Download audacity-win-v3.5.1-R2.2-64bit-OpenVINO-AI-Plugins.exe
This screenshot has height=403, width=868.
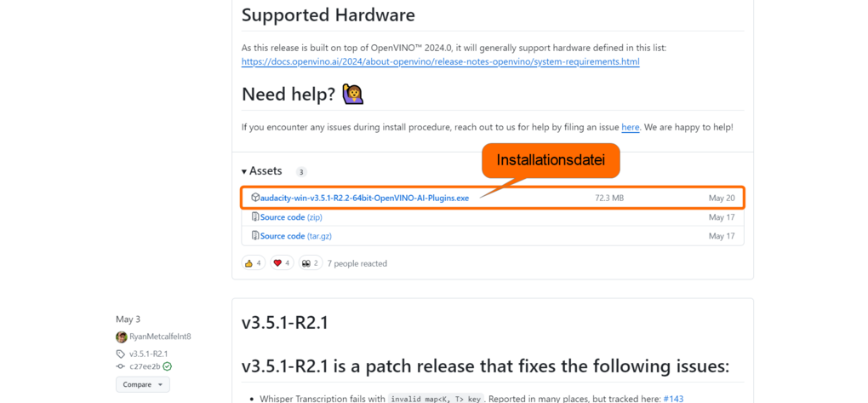click(x=364, y=198)
